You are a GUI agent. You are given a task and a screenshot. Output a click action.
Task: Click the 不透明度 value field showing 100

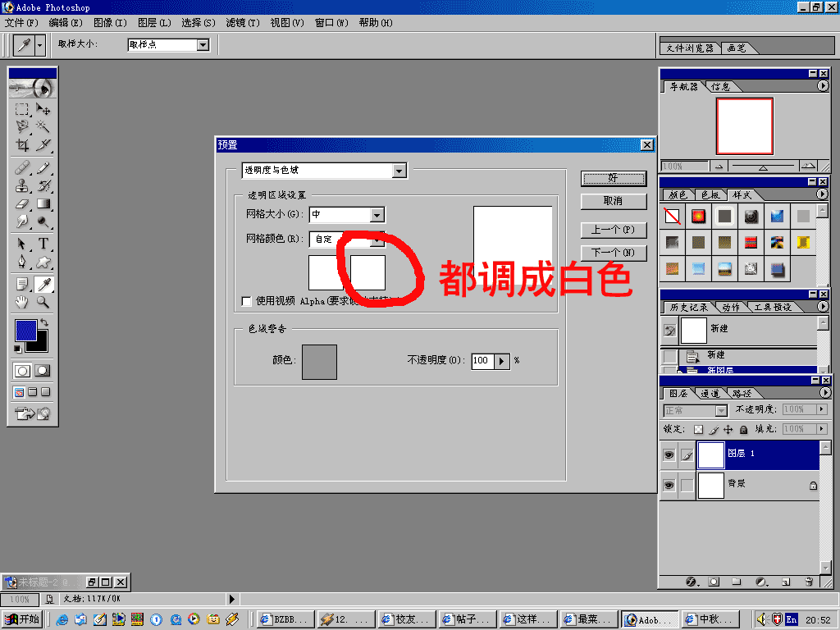coord(482,360)
